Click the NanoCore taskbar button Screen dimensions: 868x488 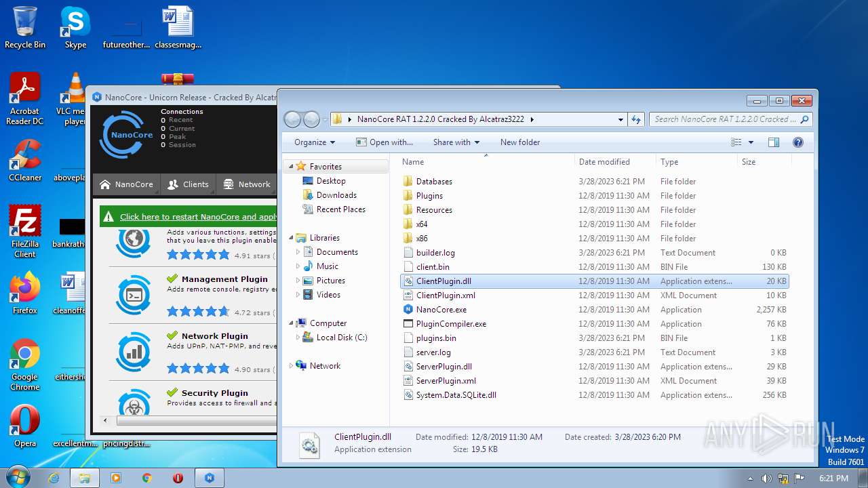210,478
